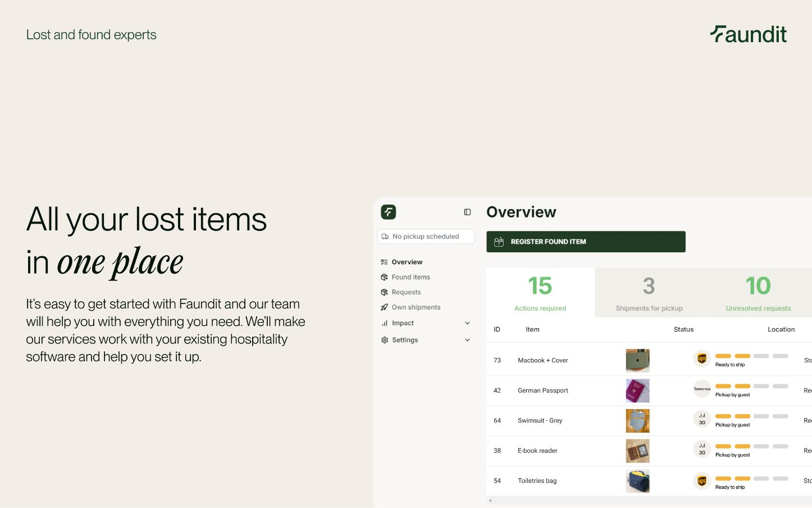Click the Location column header
This screenshot has width=812, height=508.
(781, 329)
